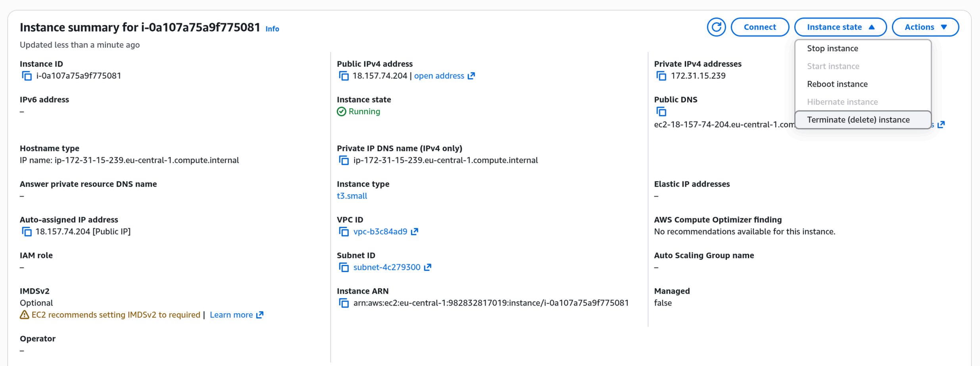Copy the Private IPv4 address 172.31.15.239
The image size is (980, 366).
(661, 75)
